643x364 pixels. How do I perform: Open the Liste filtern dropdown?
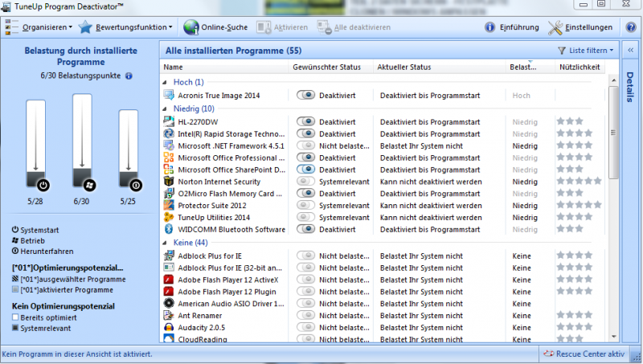tap(586, 51)
